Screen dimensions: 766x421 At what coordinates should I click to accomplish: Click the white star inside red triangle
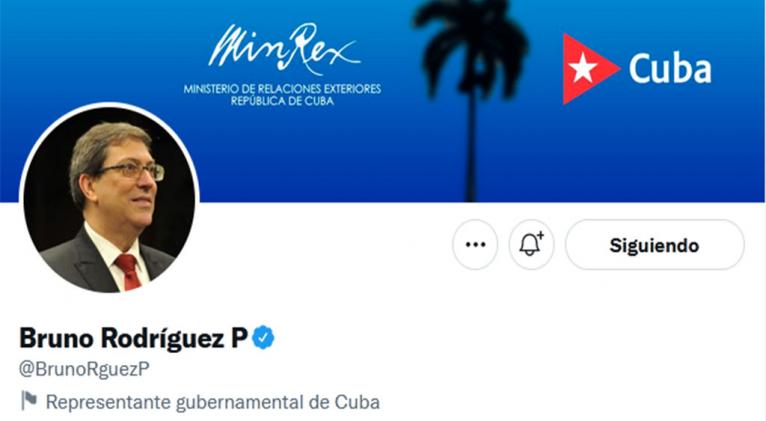pyautogui.click(x=583, y=68)
